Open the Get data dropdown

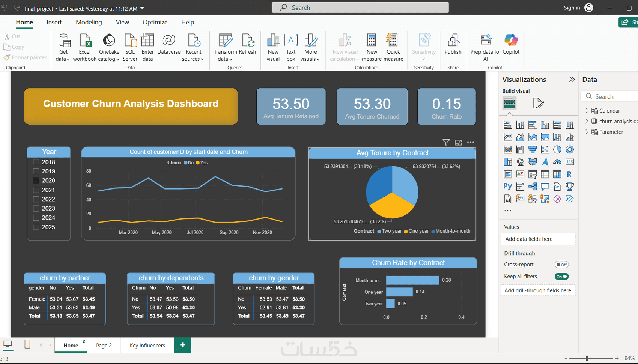[x=63, y=48]
